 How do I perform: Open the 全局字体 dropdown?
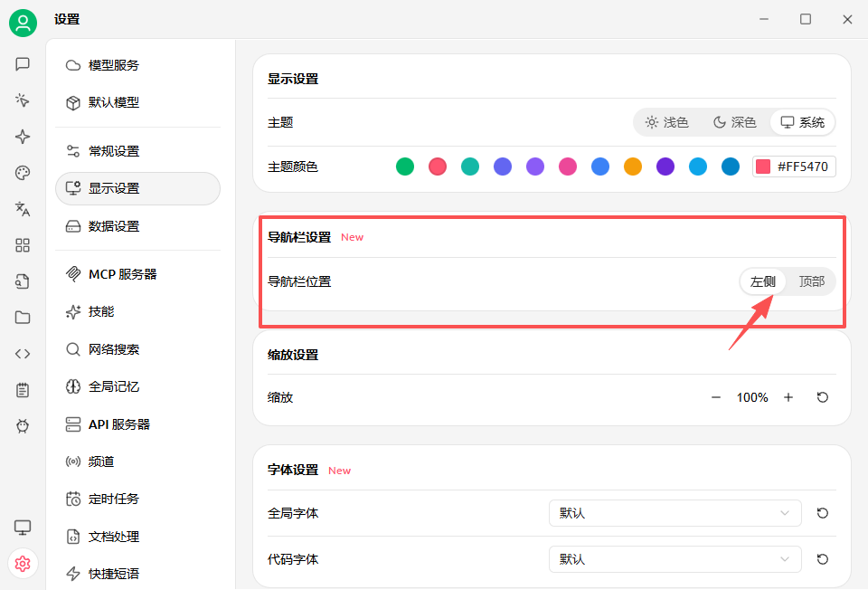(675, 513)
